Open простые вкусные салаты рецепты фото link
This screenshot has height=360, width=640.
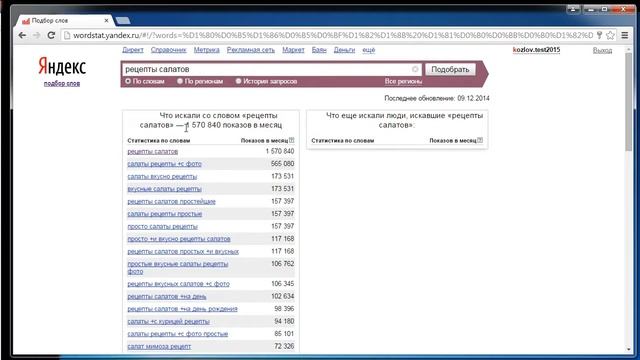pyautogui.click(x=178, y=267)
